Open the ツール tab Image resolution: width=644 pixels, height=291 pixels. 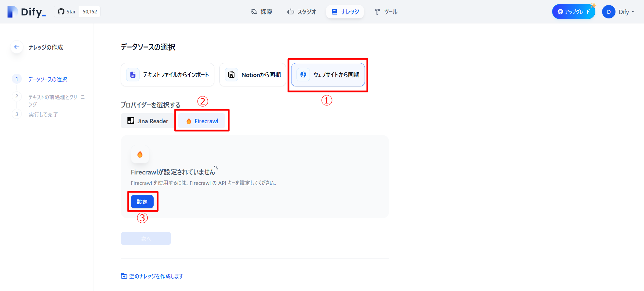pyautogui.click(x=386, y=12)
